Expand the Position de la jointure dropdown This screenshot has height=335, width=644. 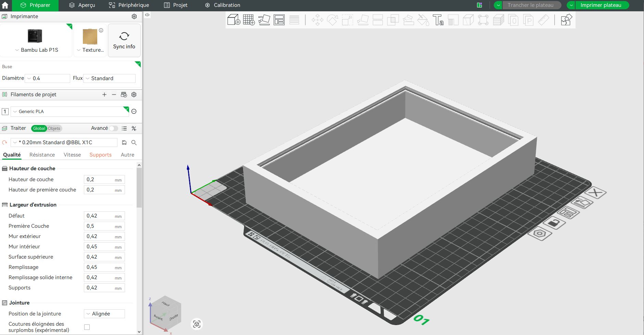pyautogui.click(x=104, y=314)
